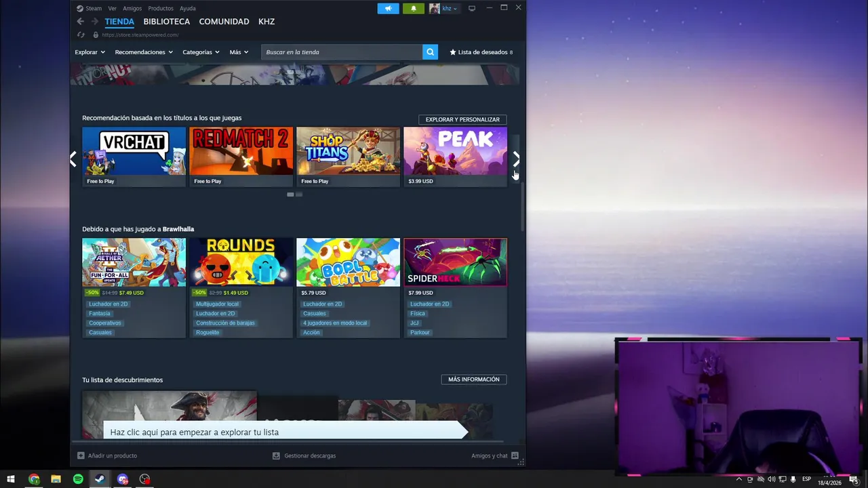
Task: Expand the Recomendaciones dropdown
Action: 144,52
